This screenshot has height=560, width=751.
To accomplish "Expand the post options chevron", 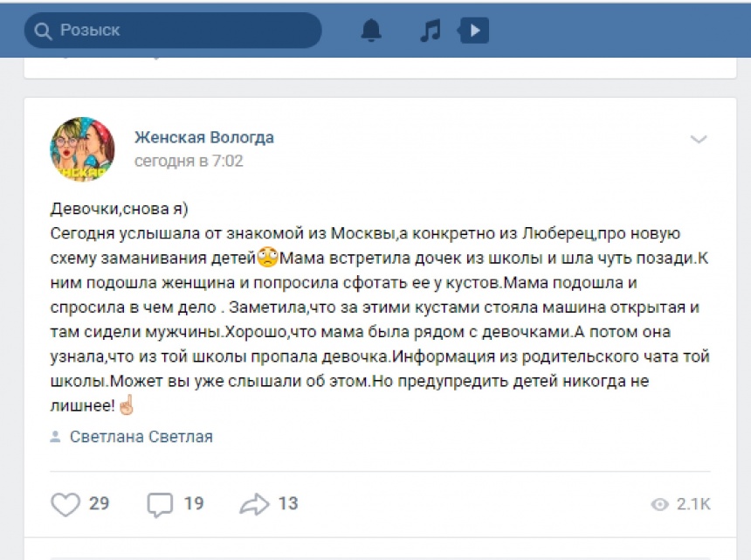I will [699, 140].
